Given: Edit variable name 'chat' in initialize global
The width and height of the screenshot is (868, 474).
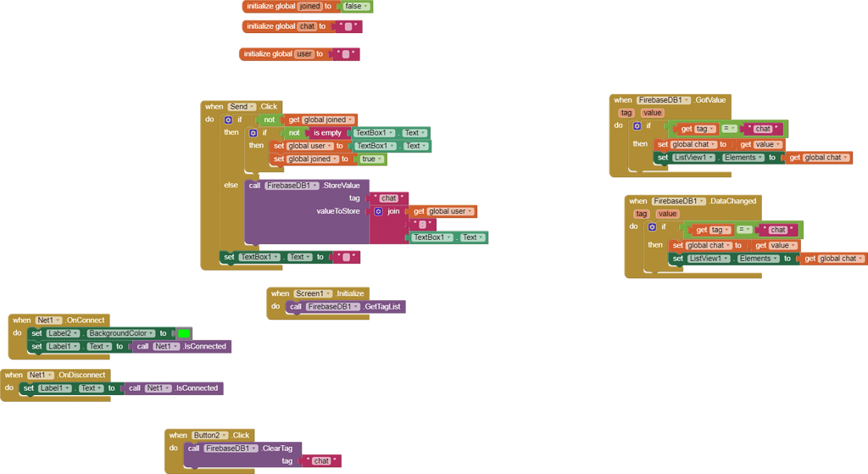Looking at the screenshot, I should 307,26.
